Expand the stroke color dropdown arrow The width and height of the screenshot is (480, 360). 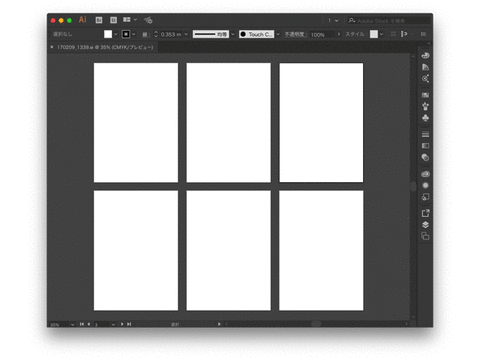pos(134,34)
